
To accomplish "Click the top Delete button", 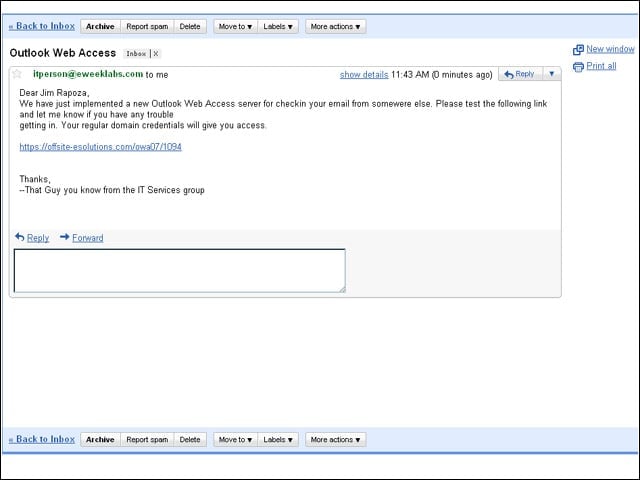I will (x=190, y=27).
